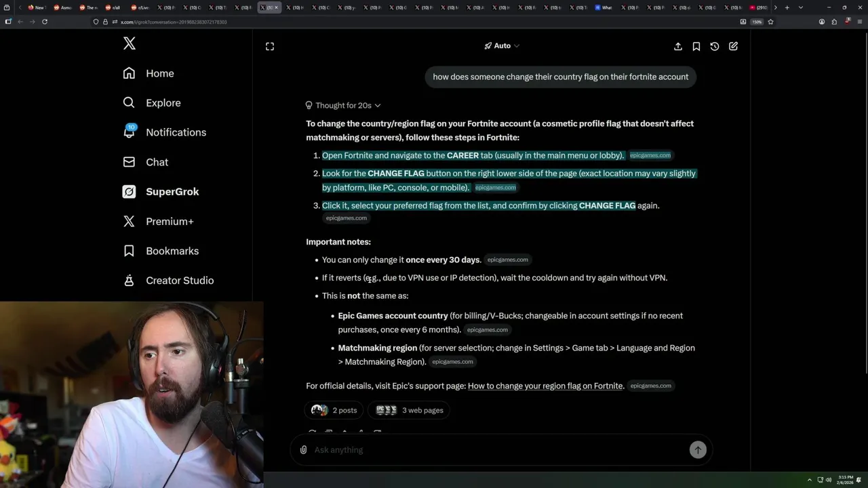Expand the 'Thought for 20s' section
This screenshot has width=868, height=488.
tap(343, 105)
